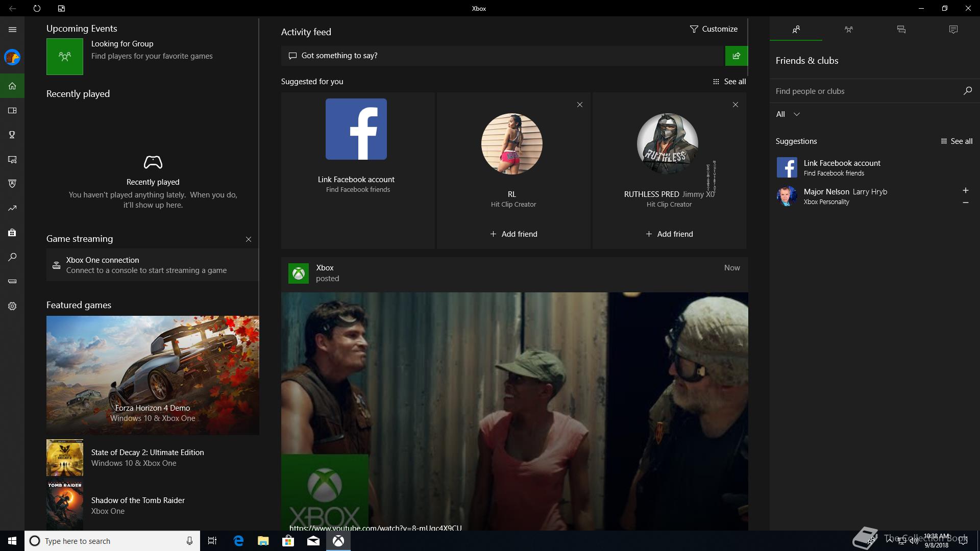Image resolution: width=980 pixels, height=551 pixels.
Task: Click taskbar Type here to search box
Action: pyautogui.click(x=112, y=541)
